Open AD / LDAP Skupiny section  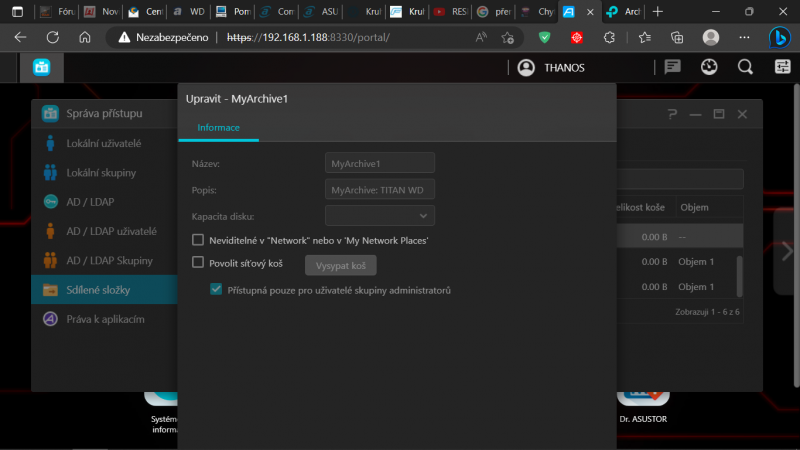pyautogui.click(x=104, y=261)
